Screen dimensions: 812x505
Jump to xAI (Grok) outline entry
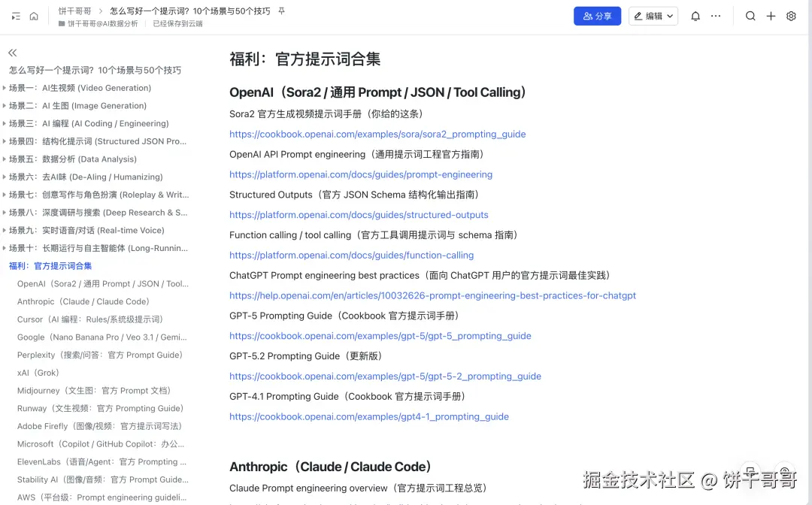point(38,373)
